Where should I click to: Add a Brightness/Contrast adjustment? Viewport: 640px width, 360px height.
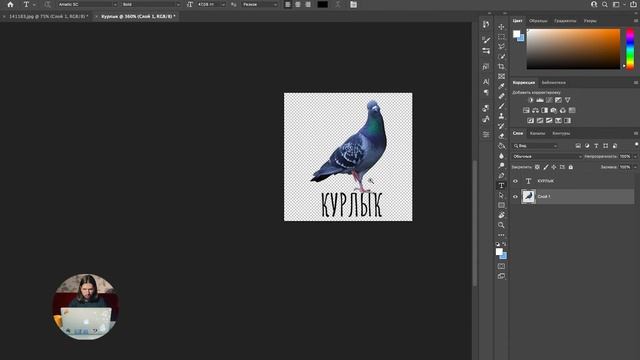coord(531,100)
